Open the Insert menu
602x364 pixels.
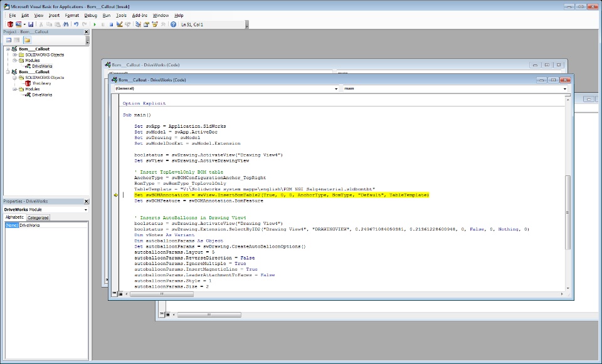coord(54,15)
